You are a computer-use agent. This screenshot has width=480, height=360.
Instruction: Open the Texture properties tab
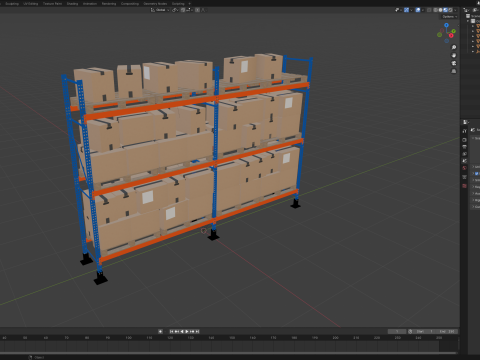point(464,186)
